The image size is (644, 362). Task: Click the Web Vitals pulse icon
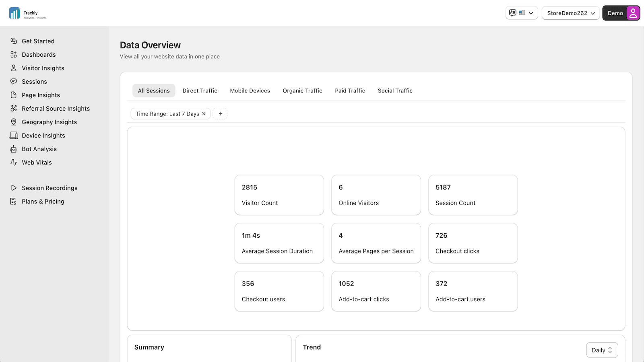coord(14,162)
